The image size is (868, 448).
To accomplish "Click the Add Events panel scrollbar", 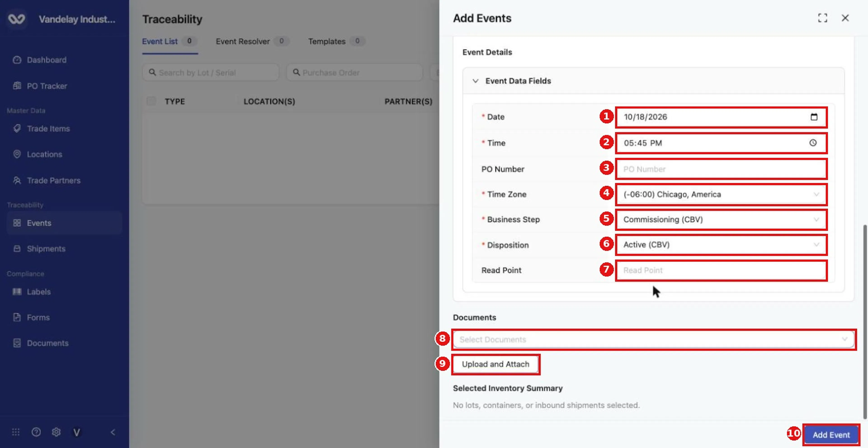I will [x=865, y=322].
